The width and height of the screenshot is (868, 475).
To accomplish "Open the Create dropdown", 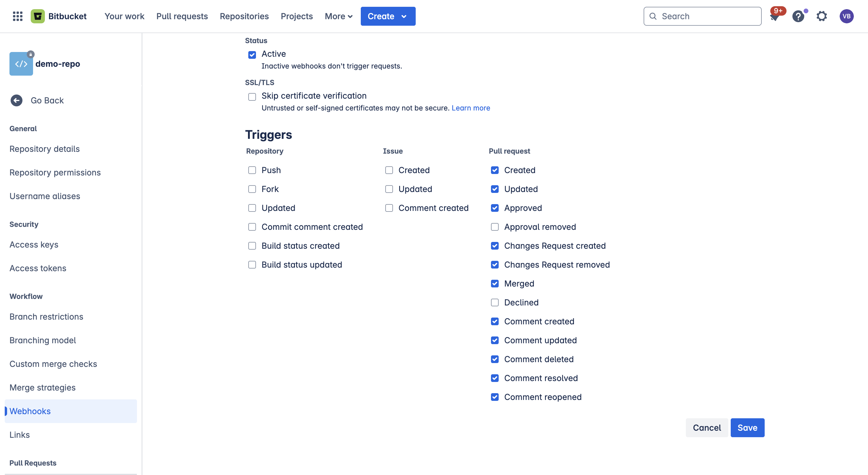I will (388, 16).
